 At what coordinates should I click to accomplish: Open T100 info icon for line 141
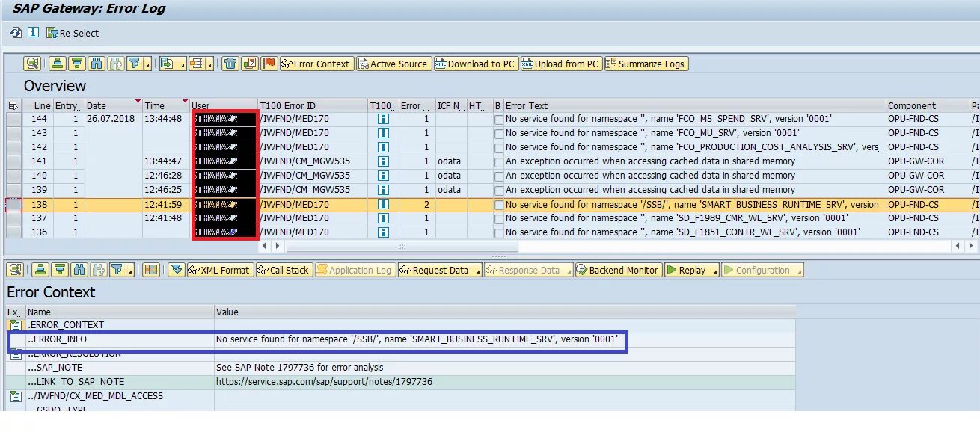(383, 161)
